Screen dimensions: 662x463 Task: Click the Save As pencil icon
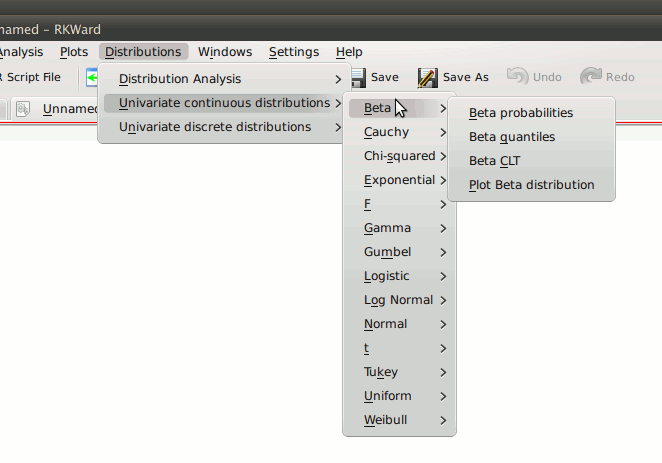427,78
